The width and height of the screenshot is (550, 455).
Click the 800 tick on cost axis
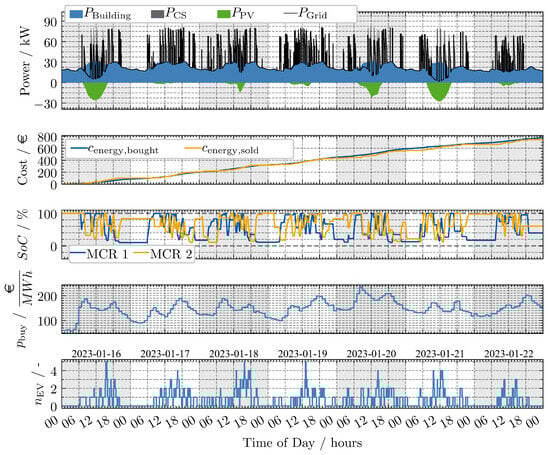click(x=47, y=137)
